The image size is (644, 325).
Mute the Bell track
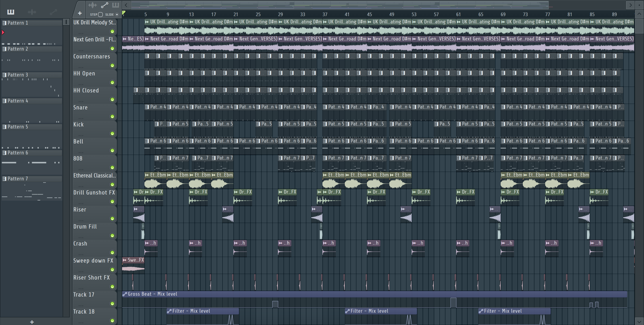pyautogui.click(x=112, y=151)
